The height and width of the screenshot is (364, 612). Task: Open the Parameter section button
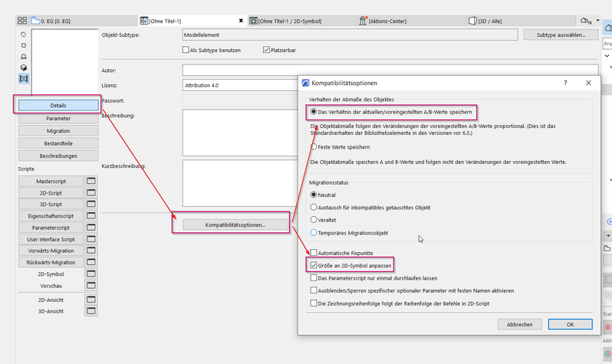[58, 118]
